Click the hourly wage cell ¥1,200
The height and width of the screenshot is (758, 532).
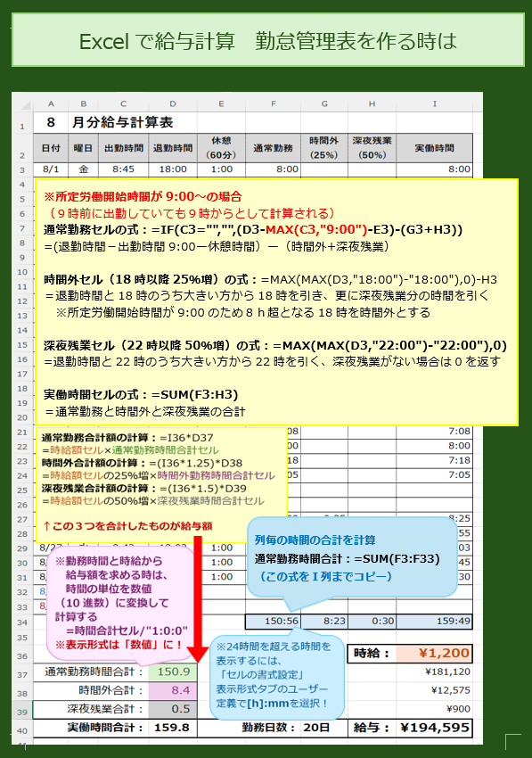[434, 654]
